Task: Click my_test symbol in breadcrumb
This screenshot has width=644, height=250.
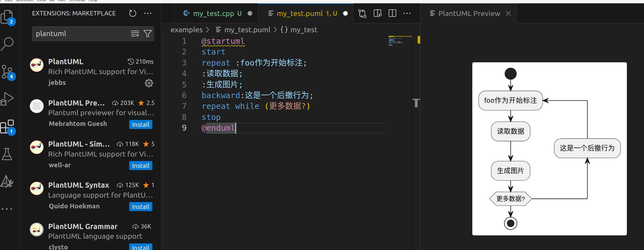Action: [x=304, y=30]
